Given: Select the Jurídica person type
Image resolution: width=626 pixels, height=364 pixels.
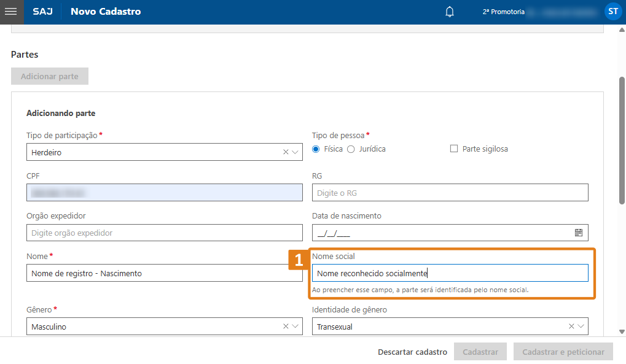Looking at the screenshot, I should pos(351,149).
